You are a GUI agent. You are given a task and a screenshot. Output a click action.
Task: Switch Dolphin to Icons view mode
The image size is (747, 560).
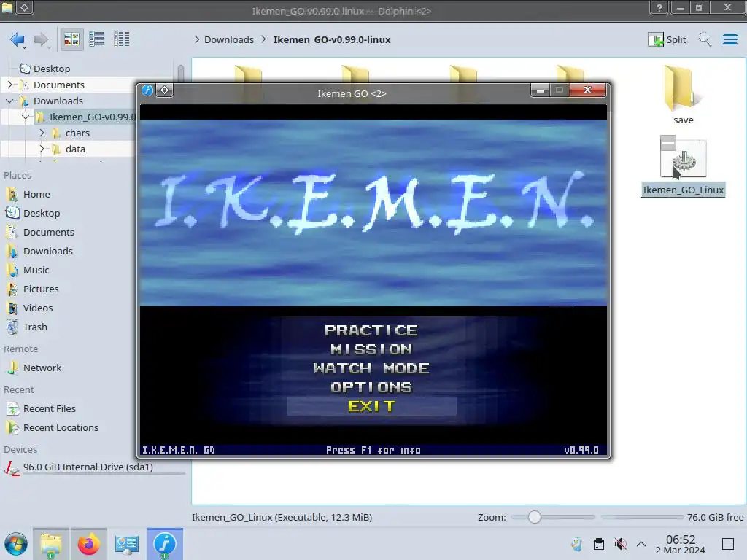71,39
